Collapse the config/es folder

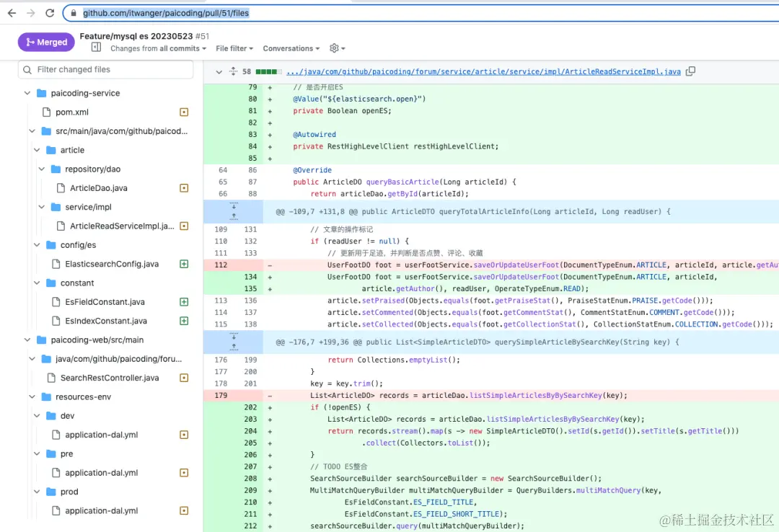pyautogui.click(x=37, y=245)
